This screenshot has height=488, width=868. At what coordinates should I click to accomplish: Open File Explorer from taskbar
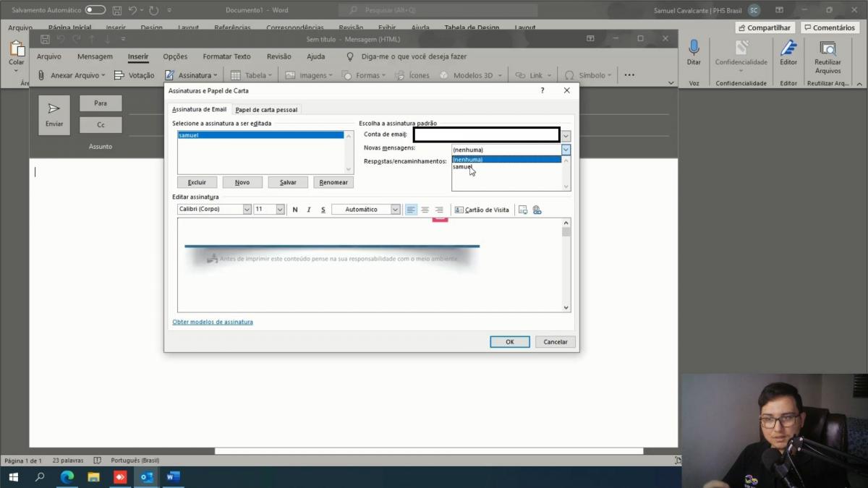pos(93,477)
